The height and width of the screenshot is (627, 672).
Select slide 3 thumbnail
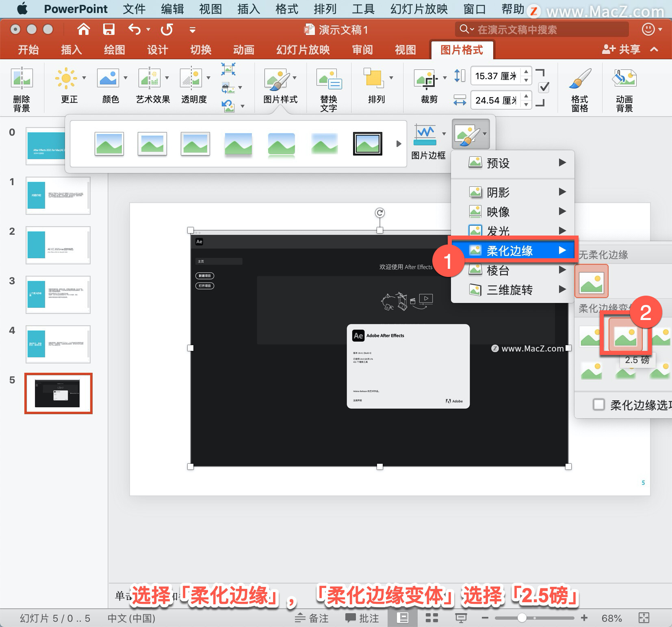58,295
